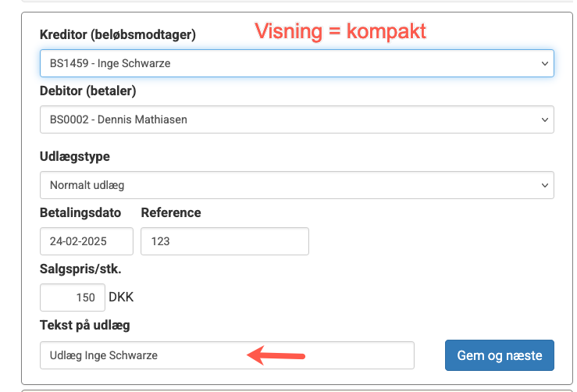The image size is (577, 392).
Task: Click the chevron arrow in the Debitor select box
Action: tap(545, 119)
